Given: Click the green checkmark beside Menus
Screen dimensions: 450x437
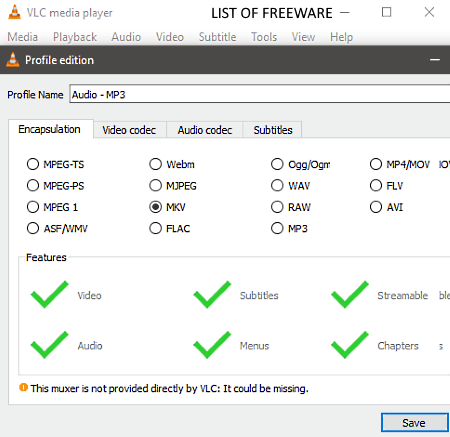Looking at the screenshot, I should (212, 345).
